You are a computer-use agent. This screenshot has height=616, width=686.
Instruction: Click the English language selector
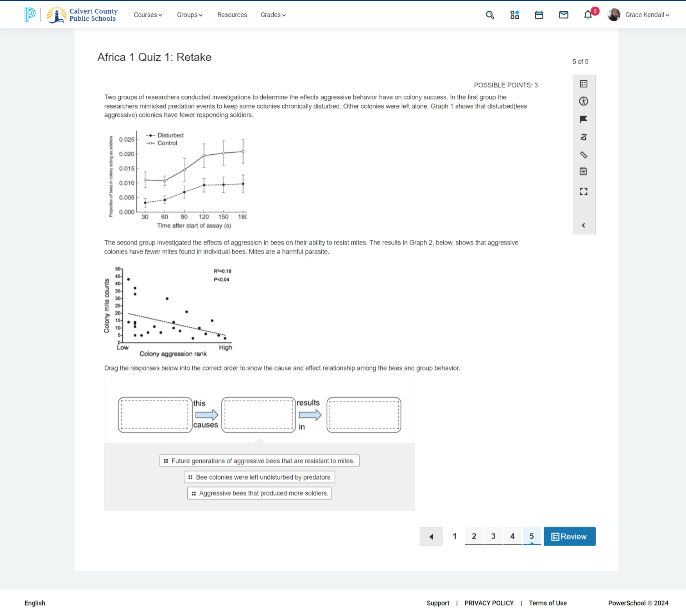point(35,603)
